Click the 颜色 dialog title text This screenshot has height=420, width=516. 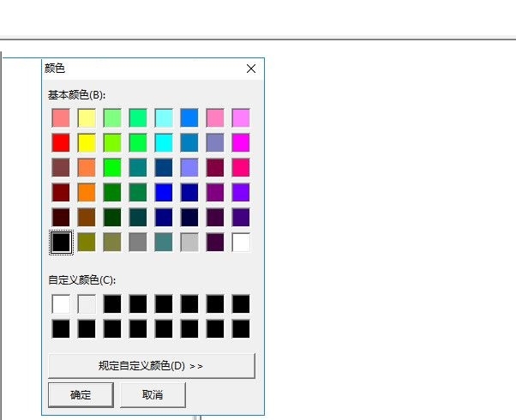coord(55,69)
